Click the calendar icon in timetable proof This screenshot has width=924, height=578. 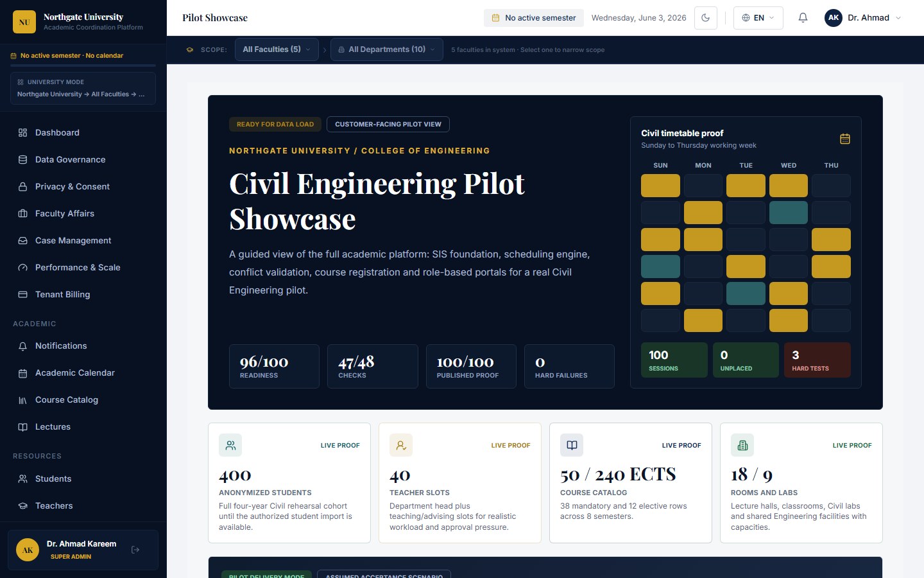[x=845, y=139]
